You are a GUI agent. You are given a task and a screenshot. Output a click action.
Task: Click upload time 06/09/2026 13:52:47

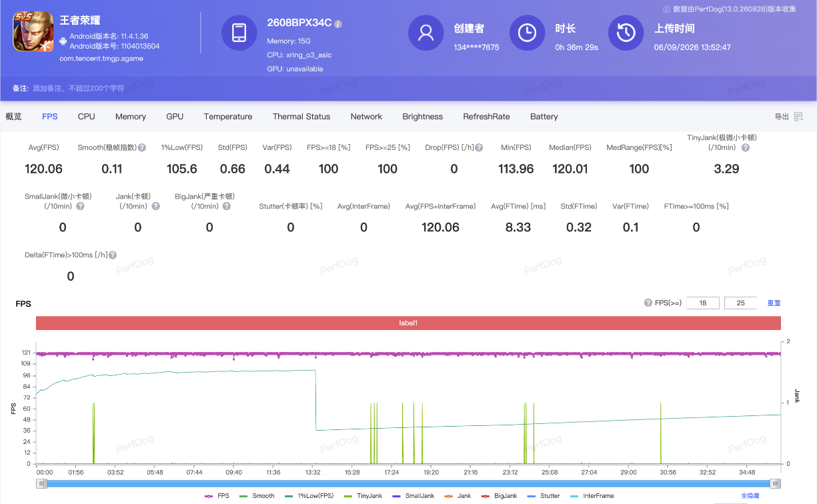(x=692, y=47)
